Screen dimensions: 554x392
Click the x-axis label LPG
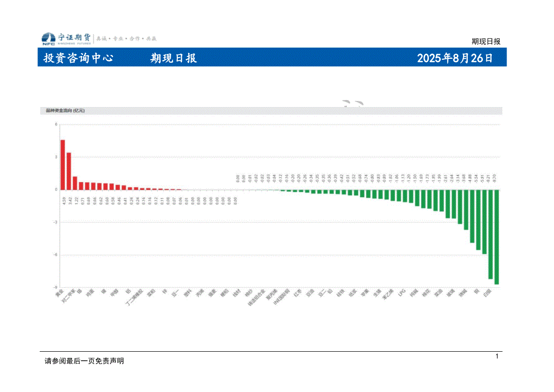tap(402, 292)
